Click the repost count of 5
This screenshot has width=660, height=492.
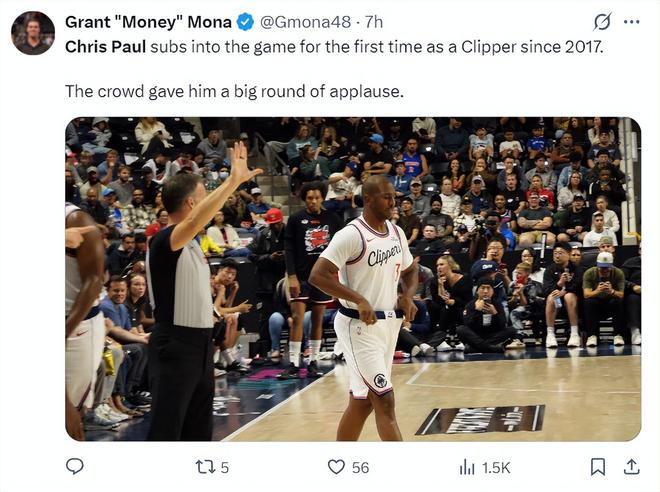(x=225, y=467)
